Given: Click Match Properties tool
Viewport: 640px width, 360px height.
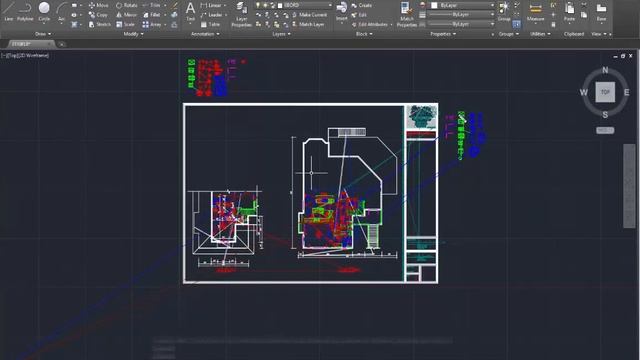Looking at the screenshot, I should click(x=407, y=14).
